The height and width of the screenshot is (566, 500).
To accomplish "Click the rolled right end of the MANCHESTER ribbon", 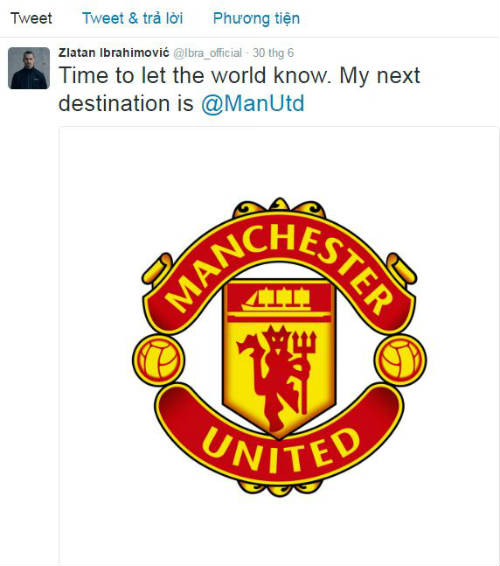I will tap(402, 268).
